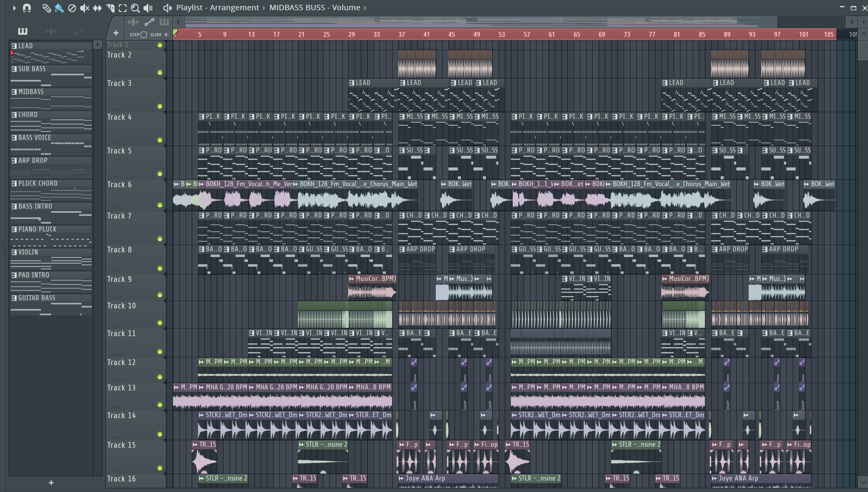Click the Track 13 header label
Screen dimensions: 868x492
click(x=121, y=388)
